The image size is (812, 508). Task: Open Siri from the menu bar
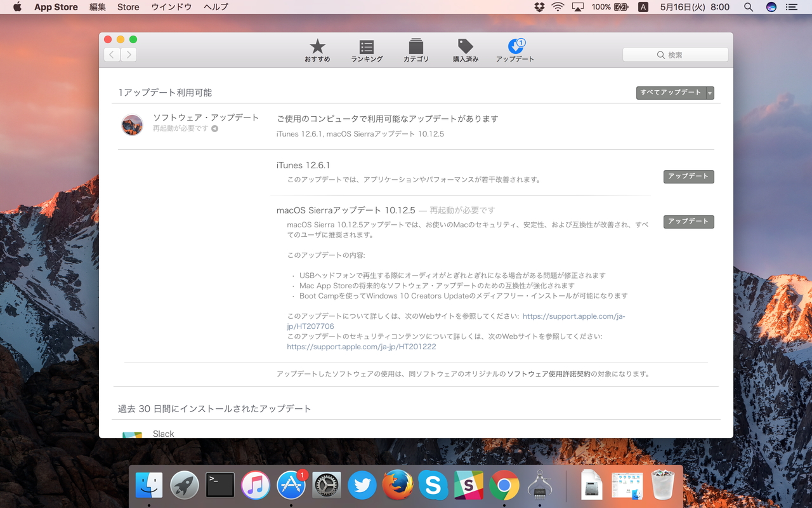click(770, 7)
